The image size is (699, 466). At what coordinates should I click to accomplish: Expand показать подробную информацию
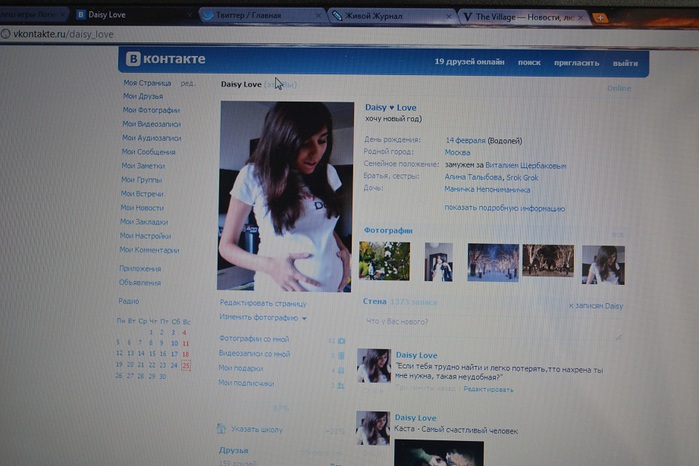(505, 208)
